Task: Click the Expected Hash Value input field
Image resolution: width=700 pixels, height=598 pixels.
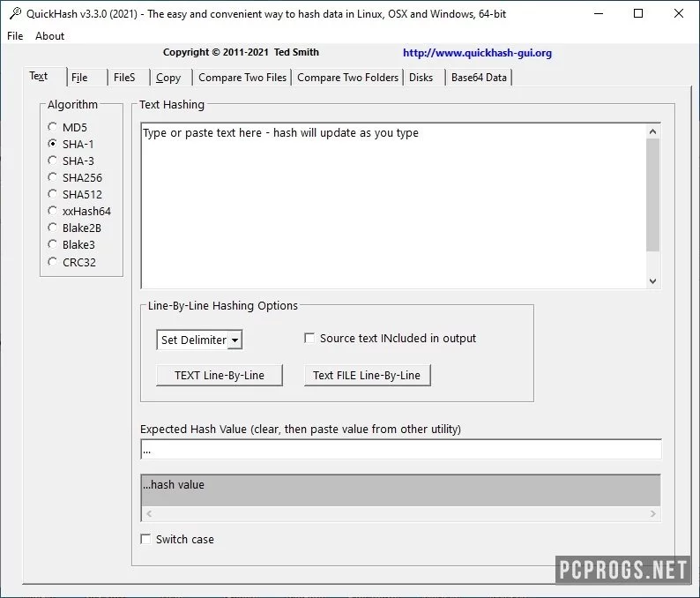Action: (401, 449)
